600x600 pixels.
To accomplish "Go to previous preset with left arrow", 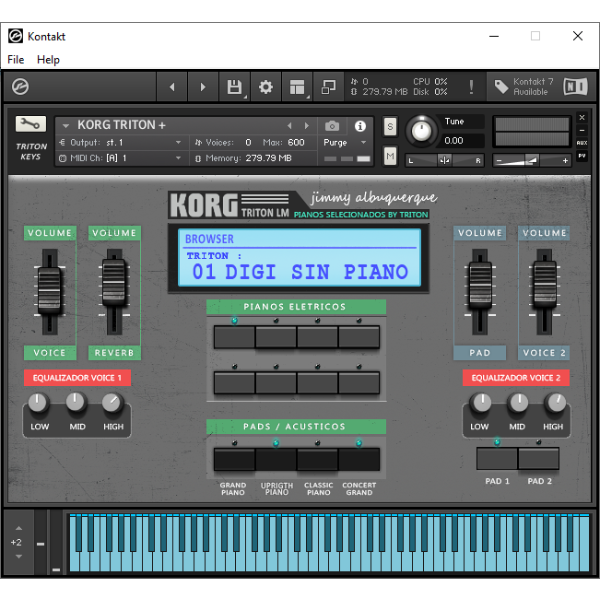I will [172, 87].
